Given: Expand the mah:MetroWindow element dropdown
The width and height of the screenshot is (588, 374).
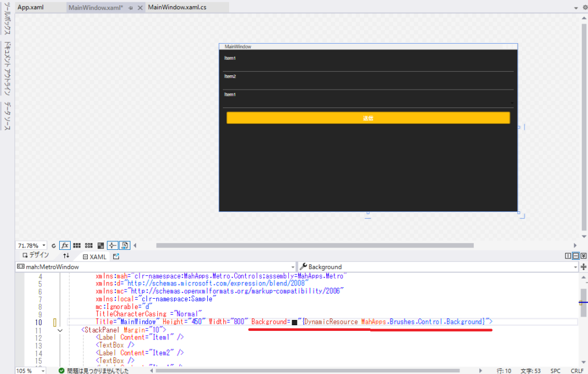Looking at the screenshot, I should [x=293, y=267].
